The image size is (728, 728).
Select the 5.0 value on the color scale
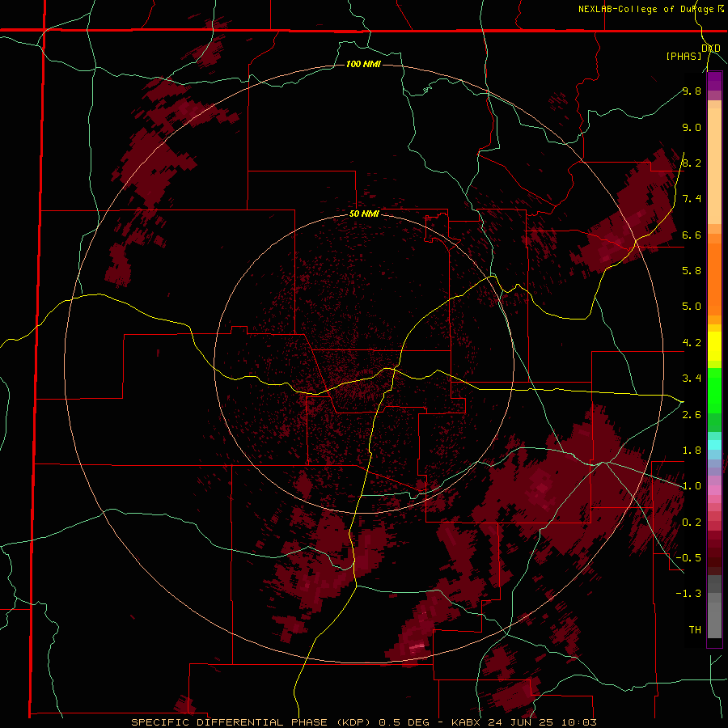692,307
